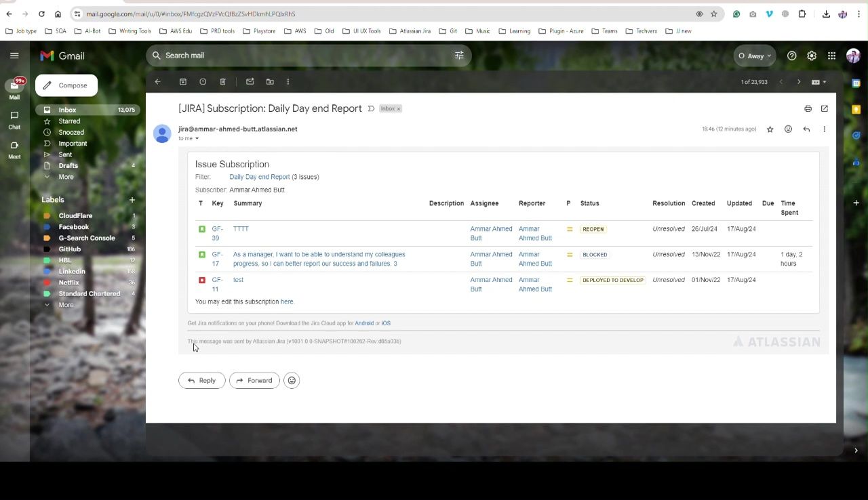Report spam icon in email toolbar
The height and width of the screenshot is (500, 868).
pyautogui.click(x=203, y=82)
